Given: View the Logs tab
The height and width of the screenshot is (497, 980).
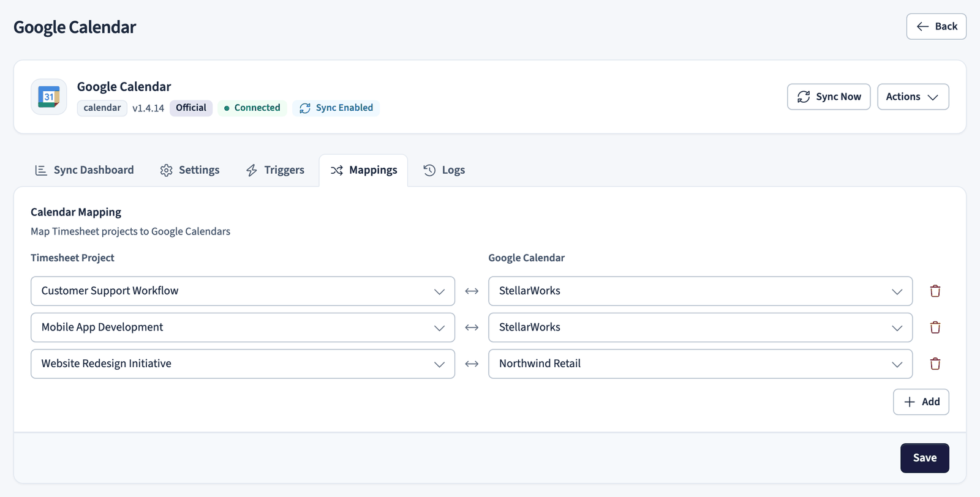Looking at the screenshot, I should (x=444, y=170).
